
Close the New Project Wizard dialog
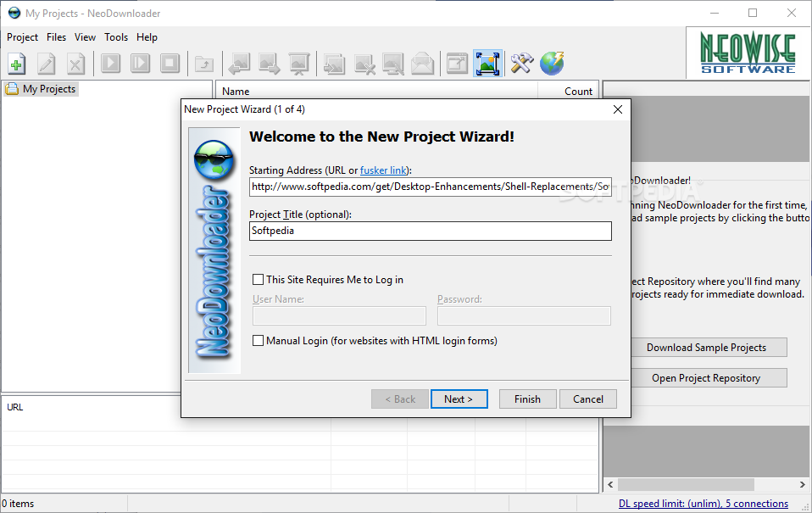618,109
